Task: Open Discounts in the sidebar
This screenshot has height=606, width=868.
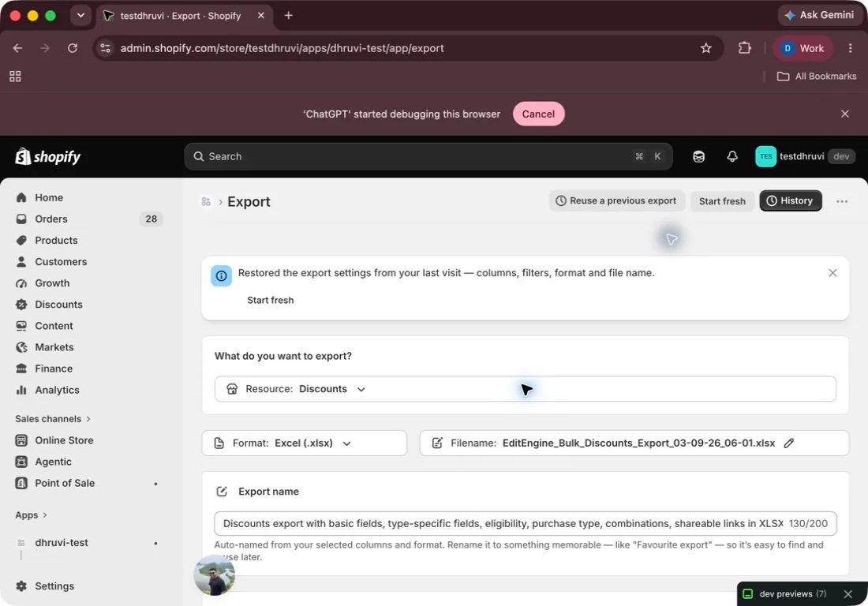Action: pyautogui.click(x=58, y=305)
